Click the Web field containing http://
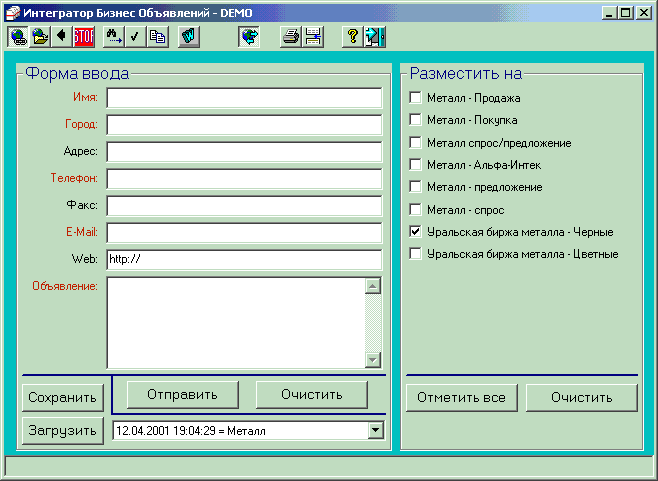658x481 pixels. pyautogui.click(x=244, y=259)
